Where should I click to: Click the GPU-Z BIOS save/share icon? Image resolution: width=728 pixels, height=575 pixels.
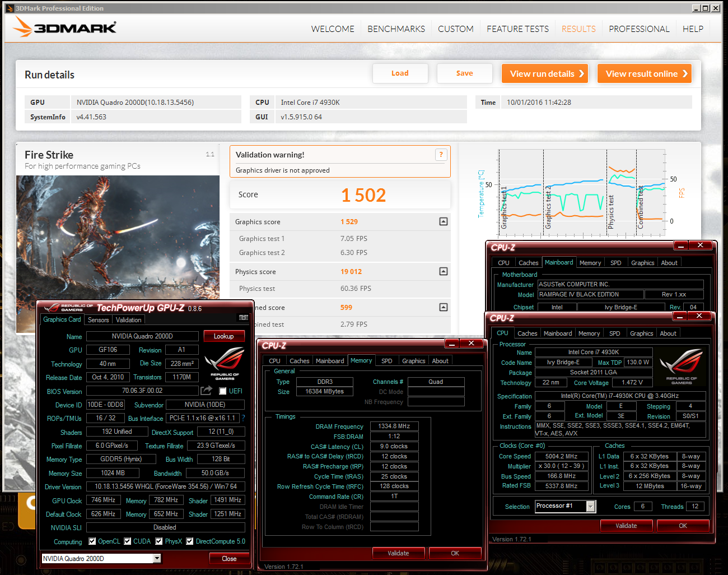[x=207, y=391]
